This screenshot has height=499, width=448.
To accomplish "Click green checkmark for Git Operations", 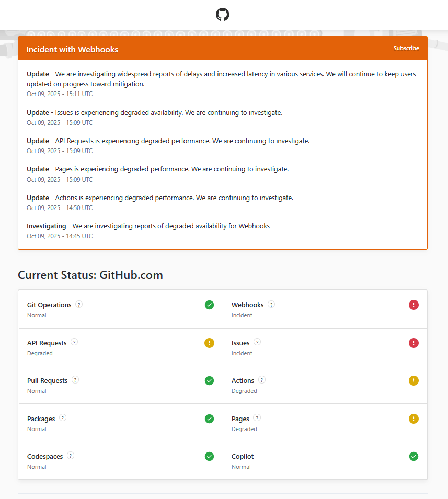I will 209,305.
